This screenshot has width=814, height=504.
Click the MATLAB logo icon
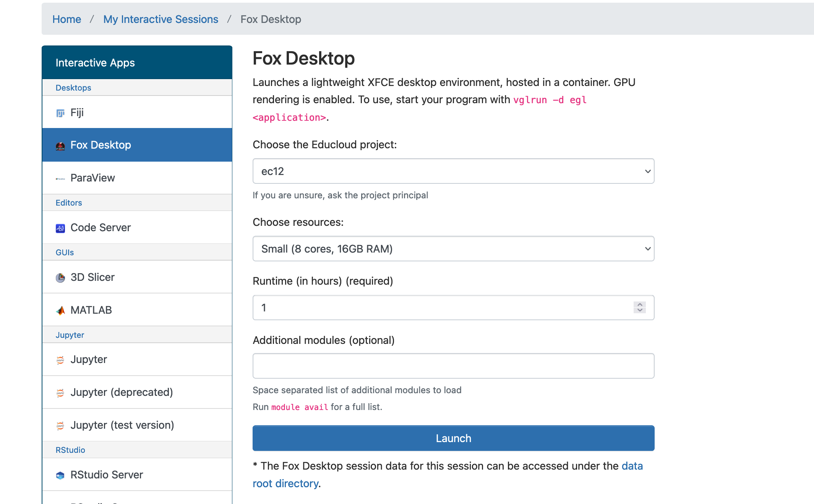pos(60,311)
